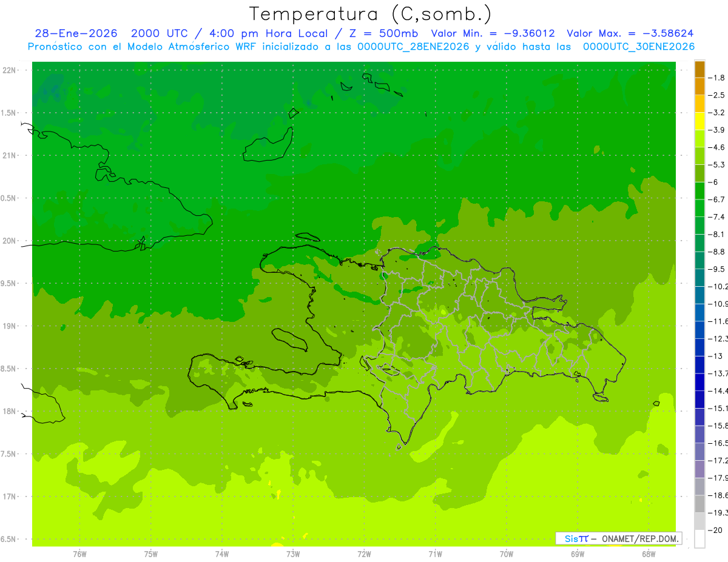Pick the gray swatch between -18.6 and -19.3
This screenshot has width=728, height=562.
coord(699,504)
